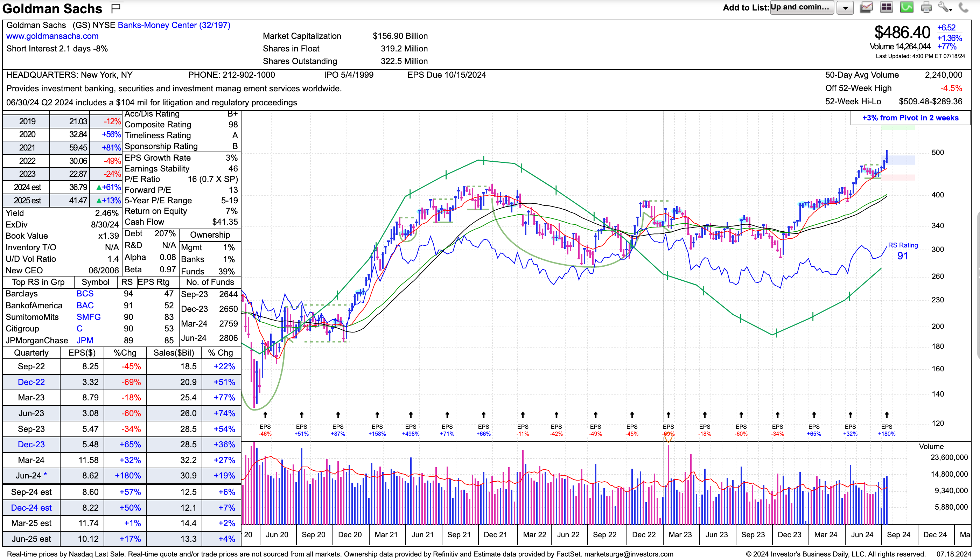Viewport: 980px width, 560px height.
Task: Select the Dec-23 quarterly row link
Action: (x=31, y=444)
